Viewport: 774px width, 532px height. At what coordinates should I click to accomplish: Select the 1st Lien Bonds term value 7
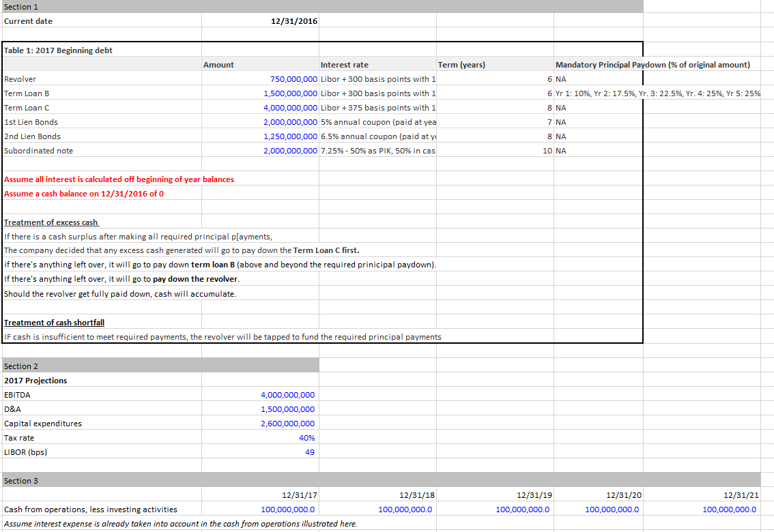[549, 122]
